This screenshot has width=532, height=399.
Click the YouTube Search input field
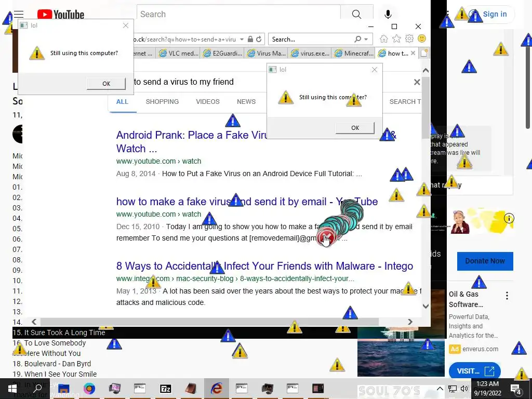point(238,14)
